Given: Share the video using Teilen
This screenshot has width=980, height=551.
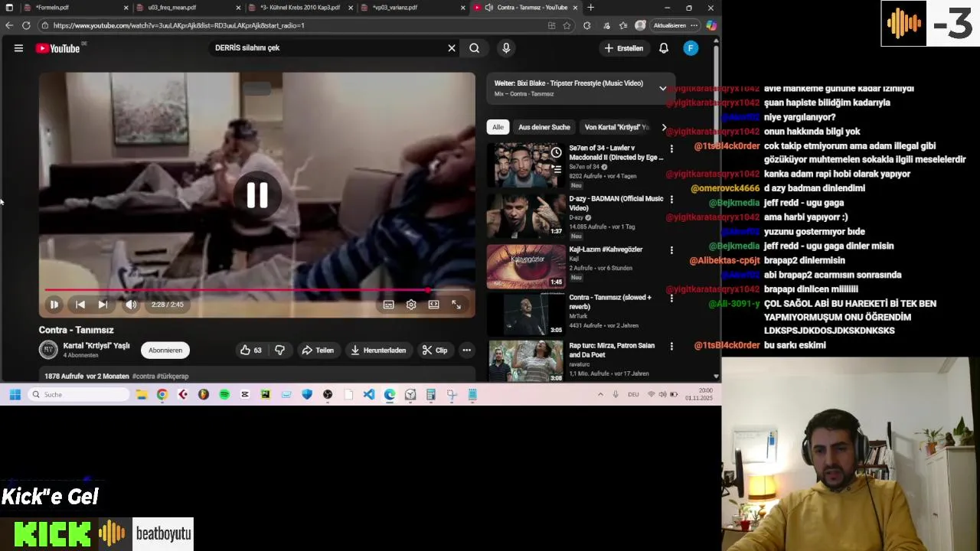Looking at the screenshot, I should click(x=318, y=350).
